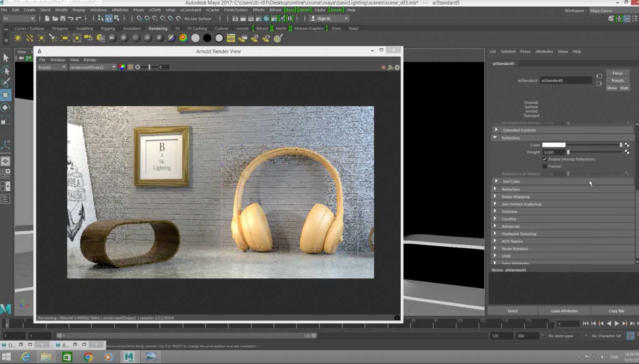
Task: Click the point light shelf icon
Action: click(41, 38)
